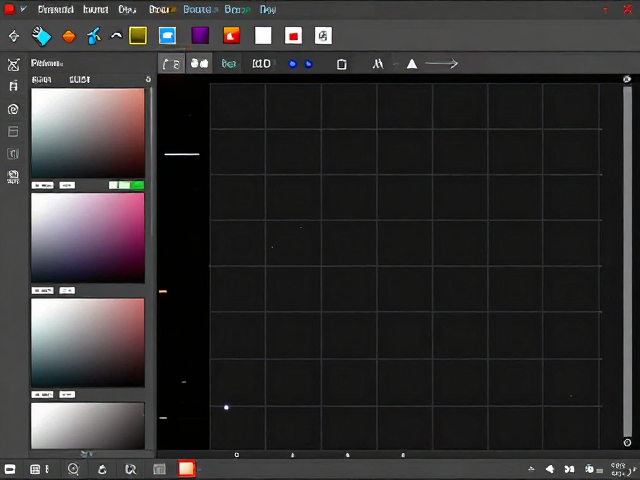640x480 pixels.
Task: Switch to the second tab in color panel
Action: pyautogui.click(x=80, y=80)
